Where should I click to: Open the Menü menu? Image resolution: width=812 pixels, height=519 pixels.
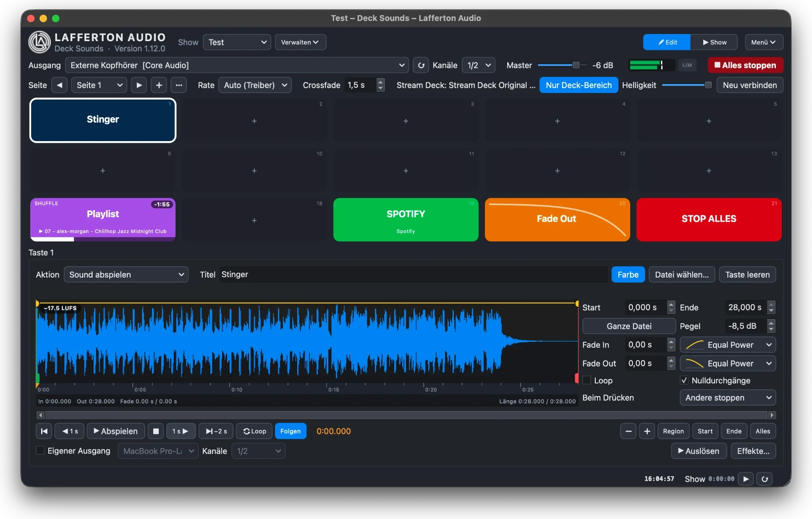click(x=764, y=42)
